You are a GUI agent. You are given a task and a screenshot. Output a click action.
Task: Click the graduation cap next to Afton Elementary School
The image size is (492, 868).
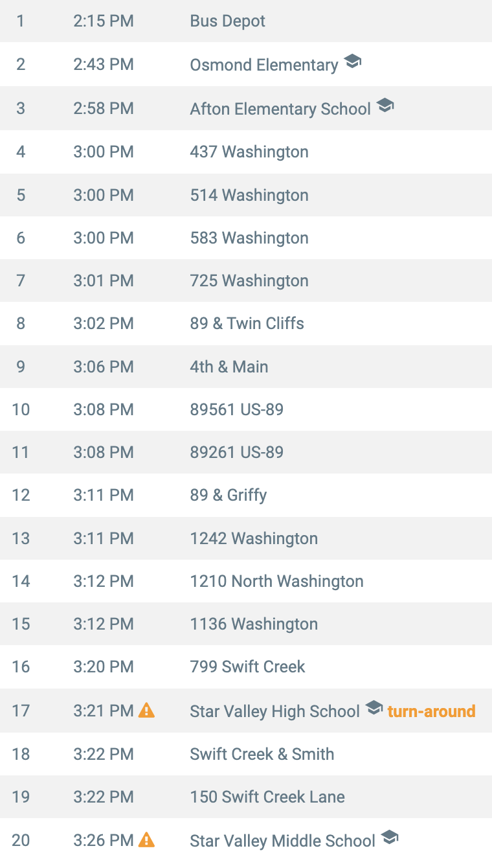point(385,106)
